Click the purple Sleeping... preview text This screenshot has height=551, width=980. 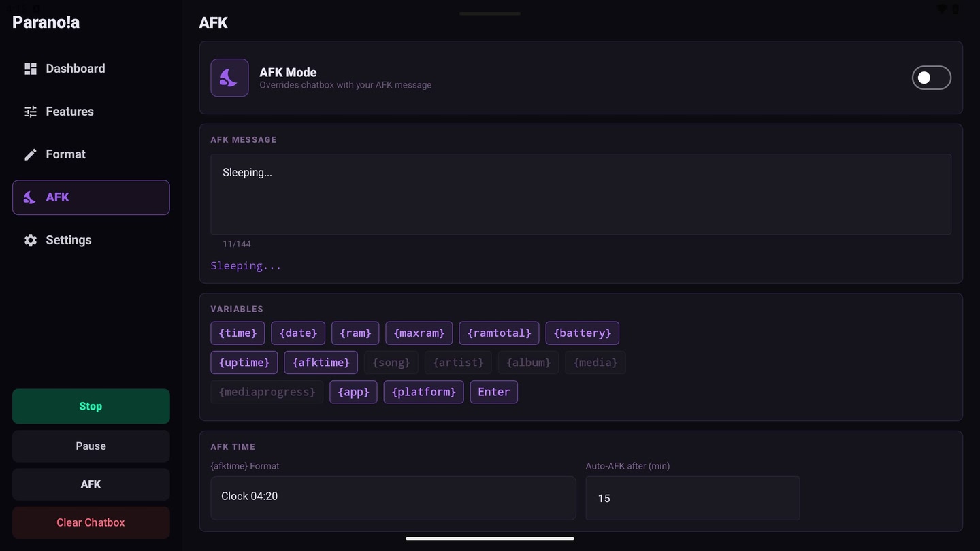click(246, 266)
